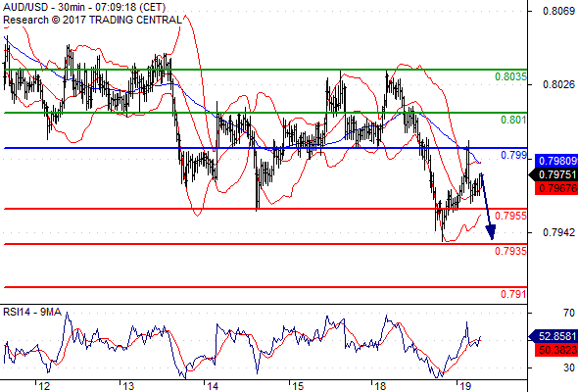The image size is (578, 392).
Task: Click the blue 0.79809 price tag
Action: tap(556, 161)
